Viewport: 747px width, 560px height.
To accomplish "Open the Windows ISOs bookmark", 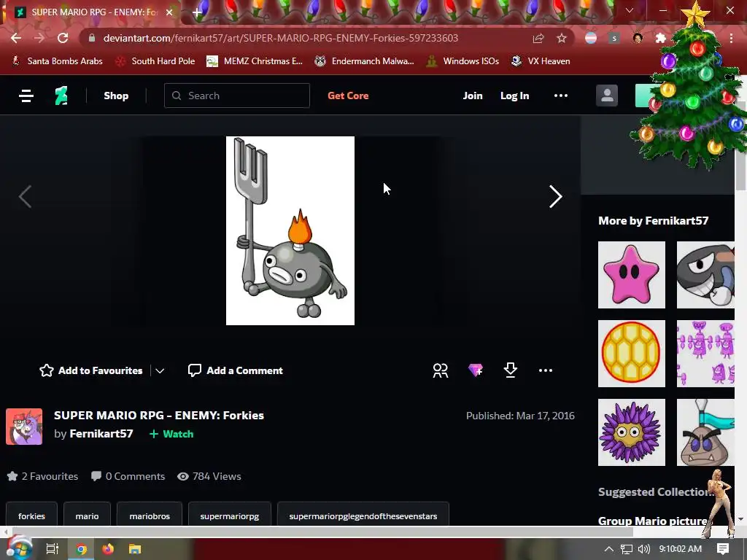I will pos(462,61).
